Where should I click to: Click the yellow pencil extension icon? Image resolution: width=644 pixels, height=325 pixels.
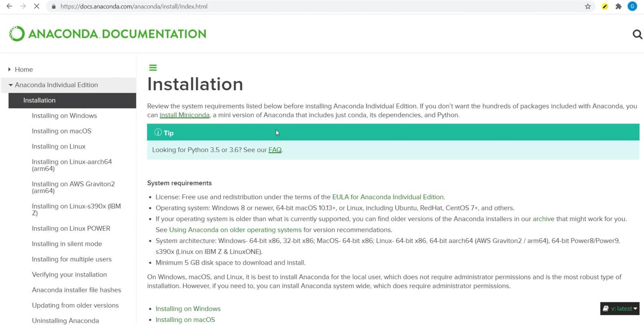point(605,7)
